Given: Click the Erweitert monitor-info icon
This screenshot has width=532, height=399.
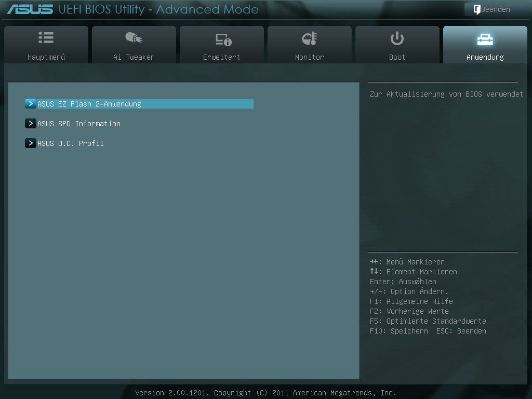Looking at the screenshot, I should click(x=223, y=39).
